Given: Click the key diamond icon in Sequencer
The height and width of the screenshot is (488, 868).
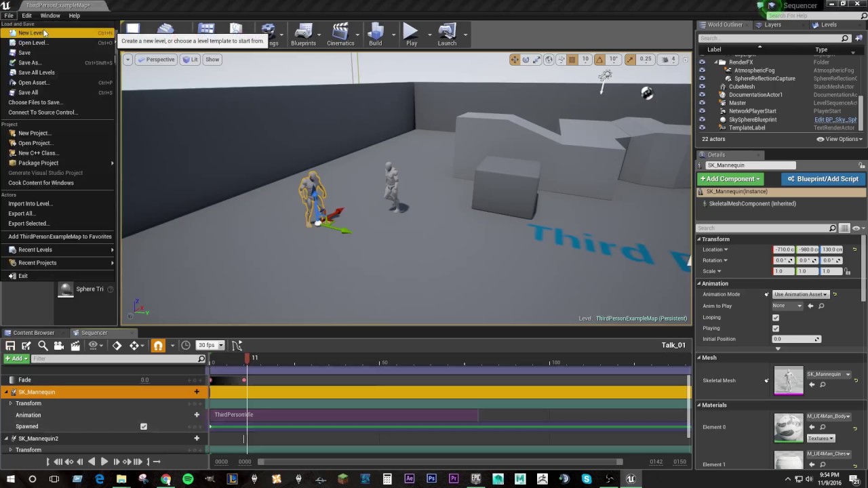Looking at the screenshot, I should pos(117,346).
